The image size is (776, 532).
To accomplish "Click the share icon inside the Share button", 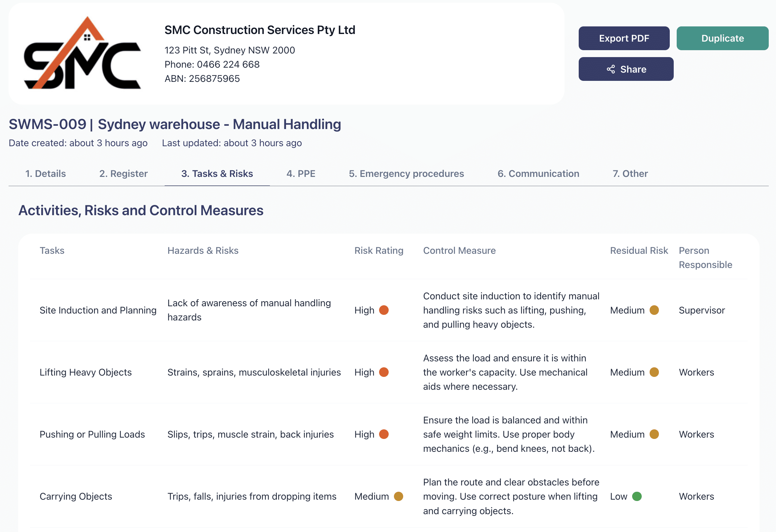I will point(611,69).
